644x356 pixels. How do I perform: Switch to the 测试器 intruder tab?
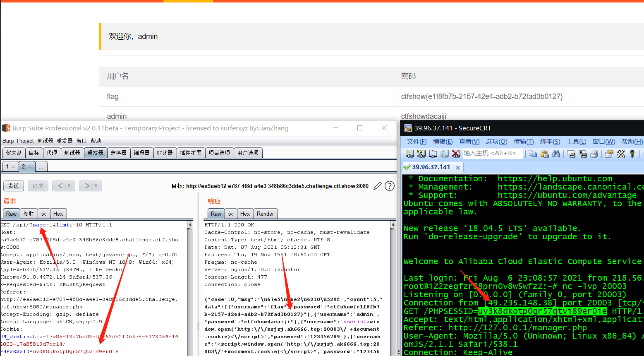point(72,153)
